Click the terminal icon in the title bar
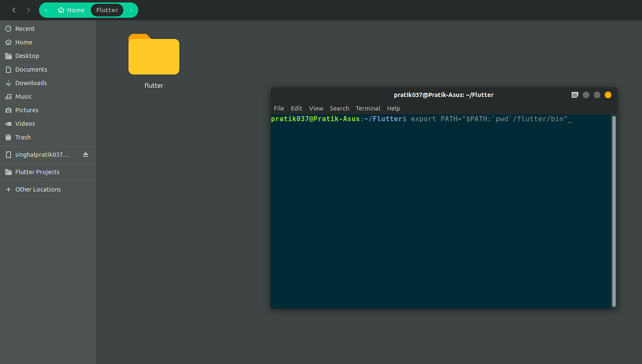 [x=575, y=94]
